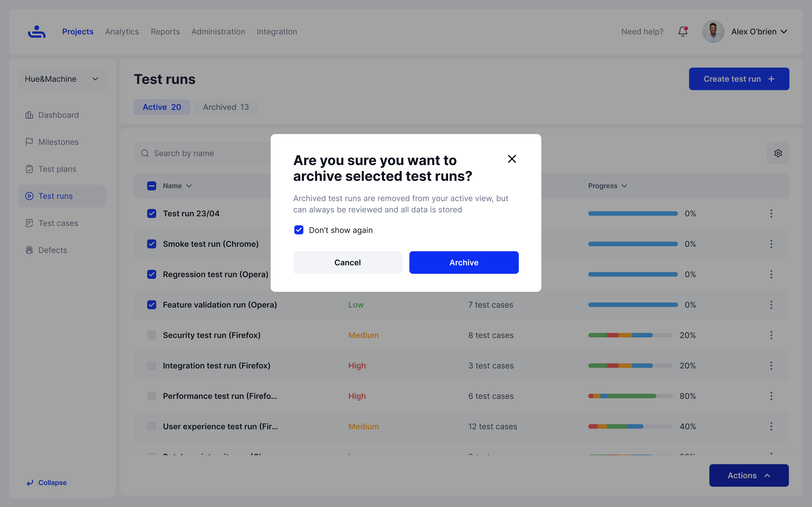Screen dimensions: 812x507
Task: Switch to the Archived tab
Action: click(x=226, y=107)
